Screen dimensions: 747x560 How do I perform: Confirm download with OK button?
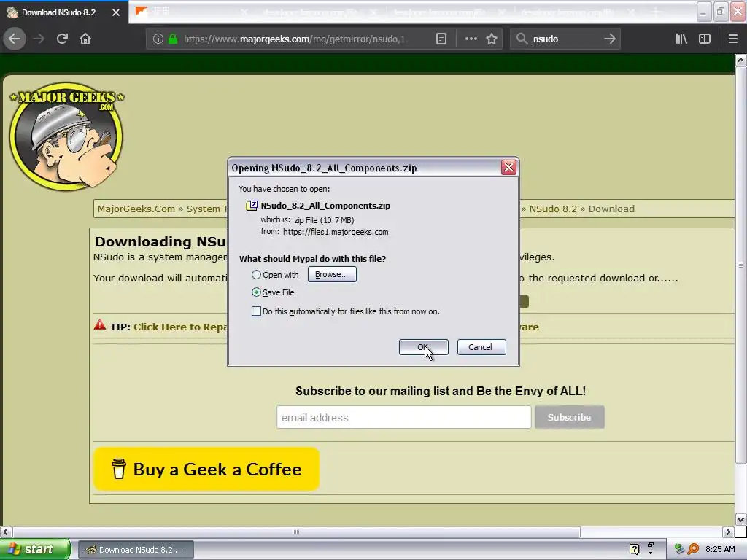point(424,347)
